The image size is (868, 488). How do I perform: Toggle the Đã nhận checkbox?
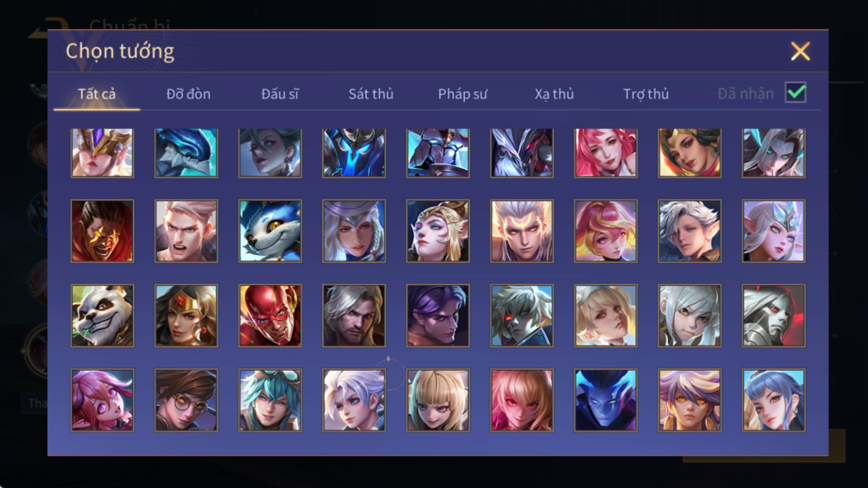[x=795, y=92]
